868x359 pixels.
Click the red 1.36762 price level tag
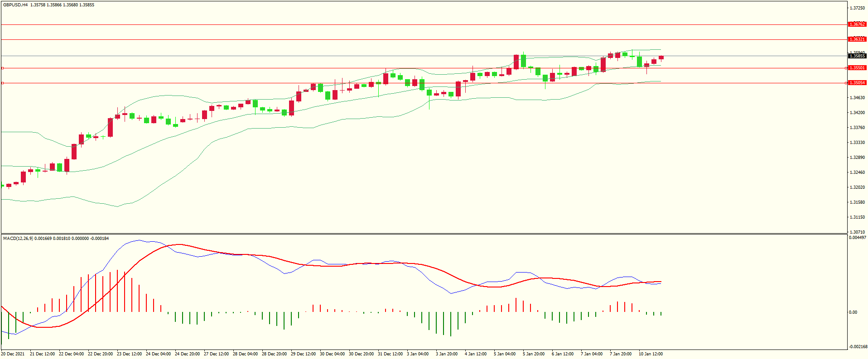(857, 24)
